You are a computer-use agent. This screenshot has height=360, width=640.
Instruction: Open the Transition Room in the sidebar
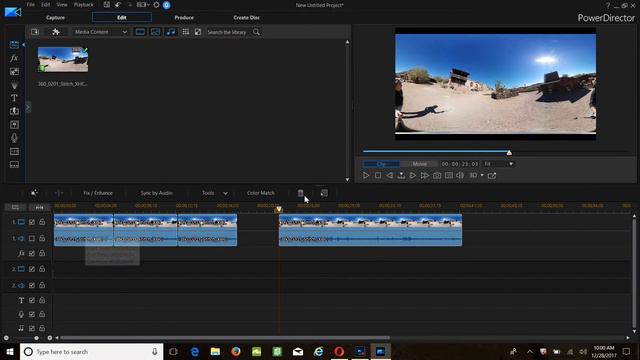(x=14, y=111)
